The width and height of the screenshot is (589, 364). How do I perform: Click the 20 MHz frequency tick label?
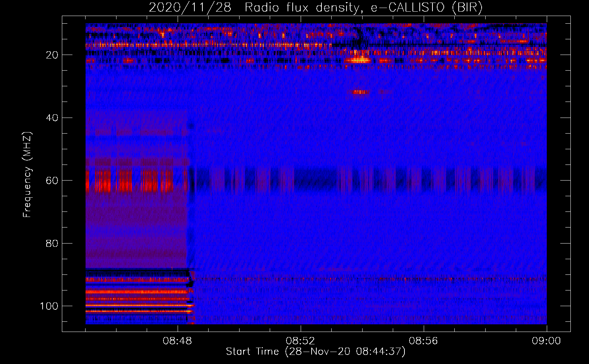pos(52,55)
